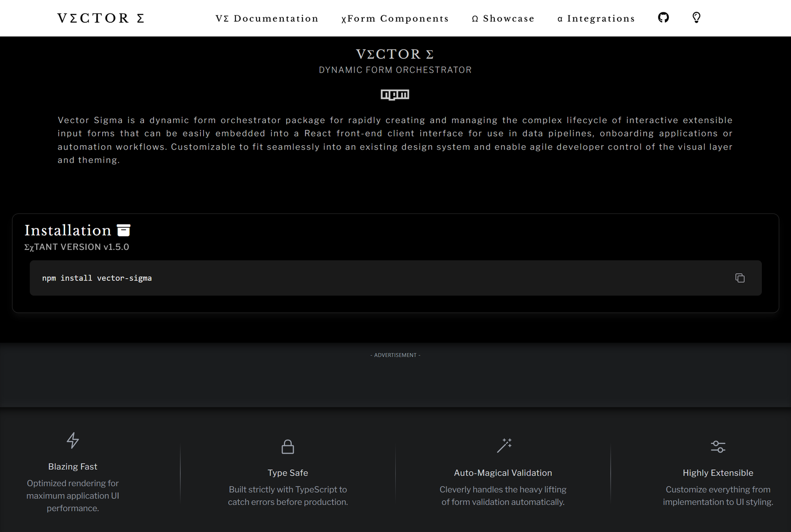Click the lightning bolt Blazing Fast icon
This screenshot has height=532, width=791.
pyautogui.click(x=73, y=440)
